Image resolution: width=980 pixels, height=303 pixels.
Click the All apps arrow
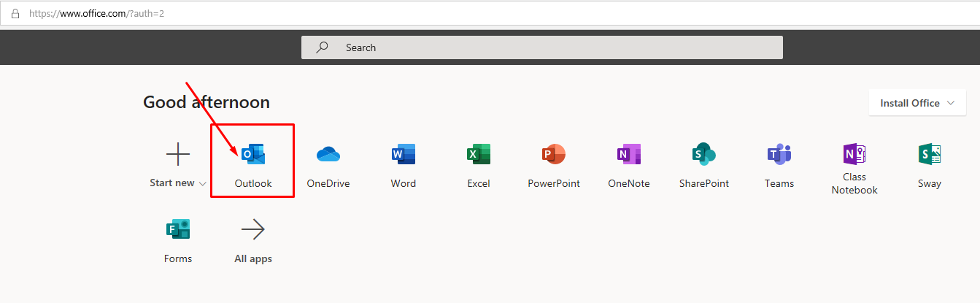[x=253, y=230]
